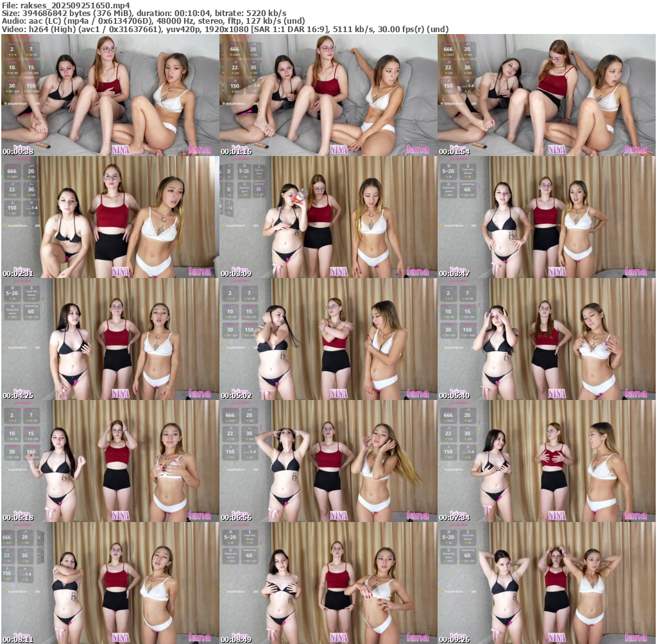Click the Audio line starting with aac (LC)

point(153,21)
